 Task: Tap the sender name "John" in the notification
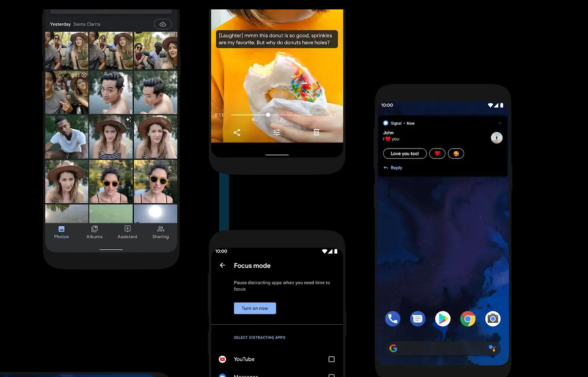coord(388,133)
